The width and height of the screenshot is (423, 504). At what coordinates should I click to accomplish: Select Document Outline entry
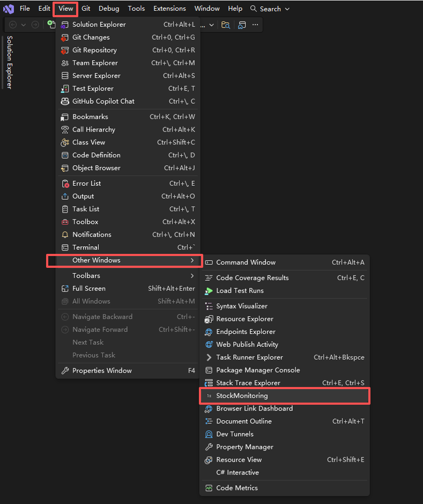click(x=285, y=421)
